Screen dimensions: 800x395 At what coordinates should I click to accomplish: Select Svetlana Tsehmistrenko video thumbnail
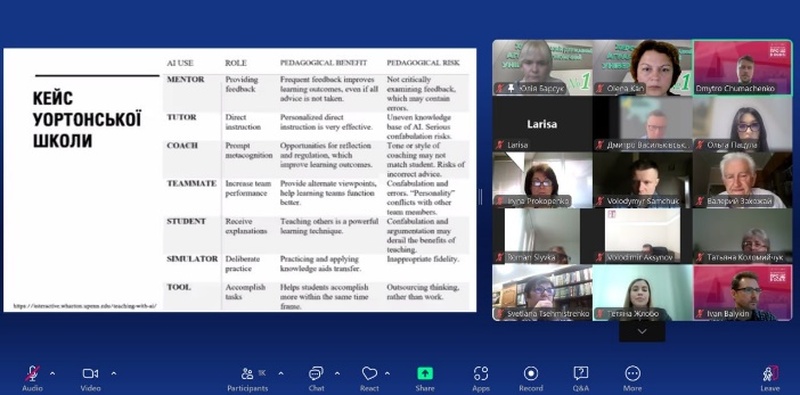point(542,292)
